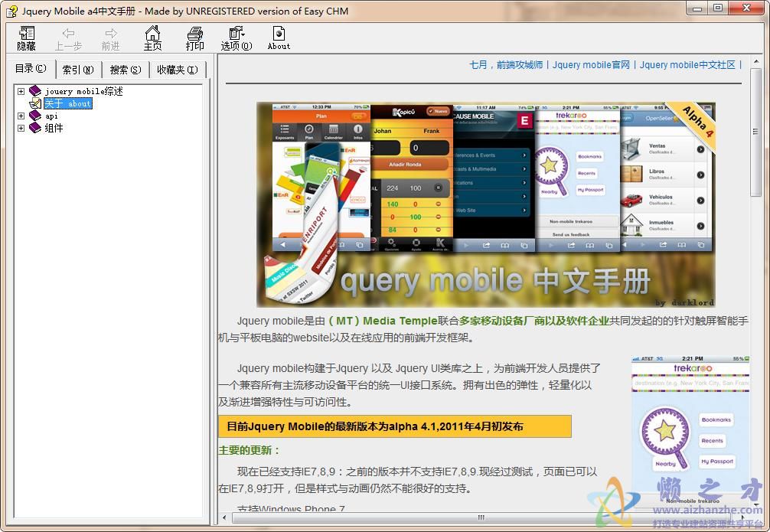Viewport: 770px width, 532px height.
Task: Click the 上一步 (Back) navigation icon
Action: (68, 38)
